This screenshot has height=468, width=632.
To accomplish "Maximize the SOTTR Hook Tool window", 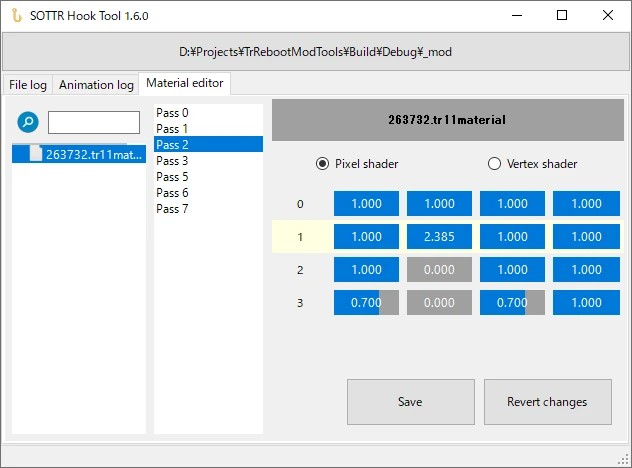I will pos(562,15).
